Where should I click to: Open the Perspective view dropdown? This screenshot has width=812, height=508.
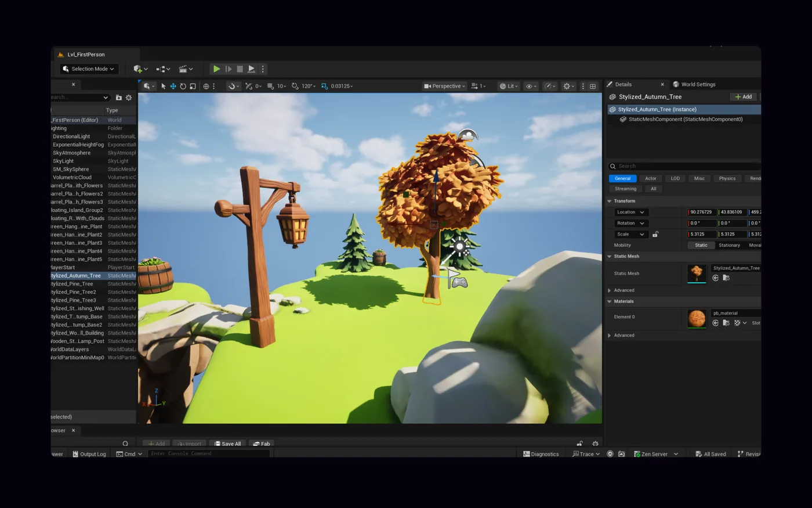[x=445, y=86]
